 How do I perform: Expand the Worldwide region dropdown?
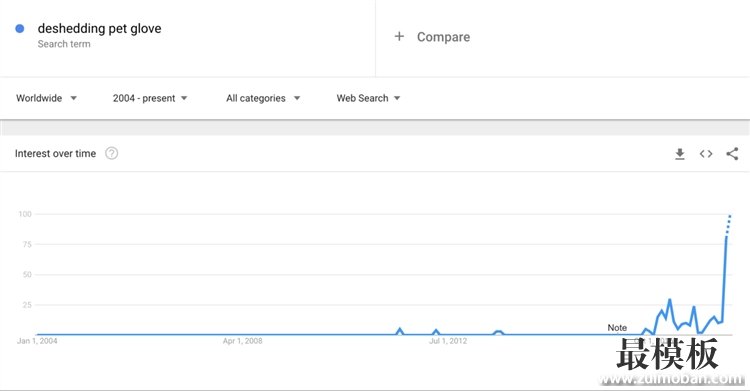point(46,98)
